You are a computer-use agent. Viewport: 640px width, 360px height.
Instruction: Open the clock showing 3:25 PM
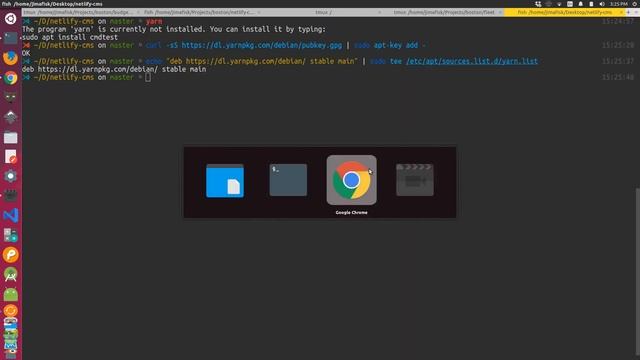tap(619, 4)
